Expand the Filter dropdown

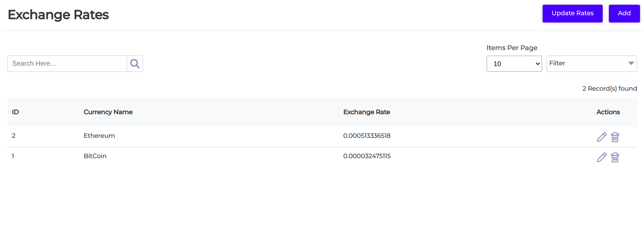(x=591, y=63)
